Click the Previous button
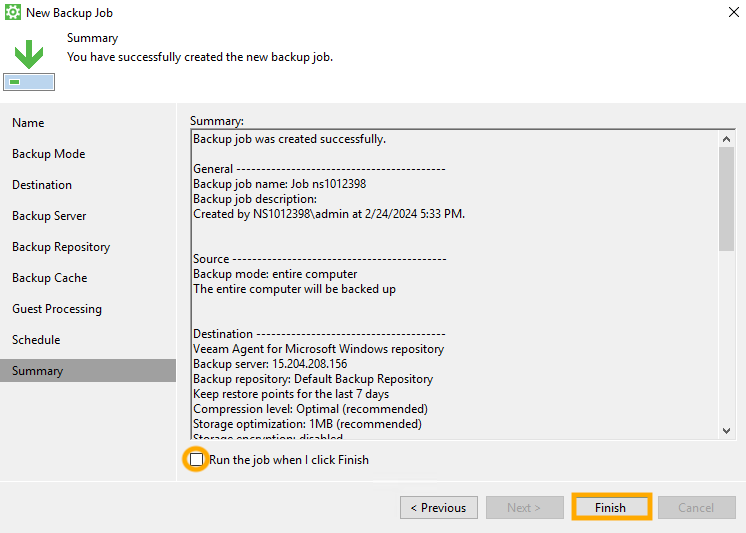 click(x=438, y=508)
